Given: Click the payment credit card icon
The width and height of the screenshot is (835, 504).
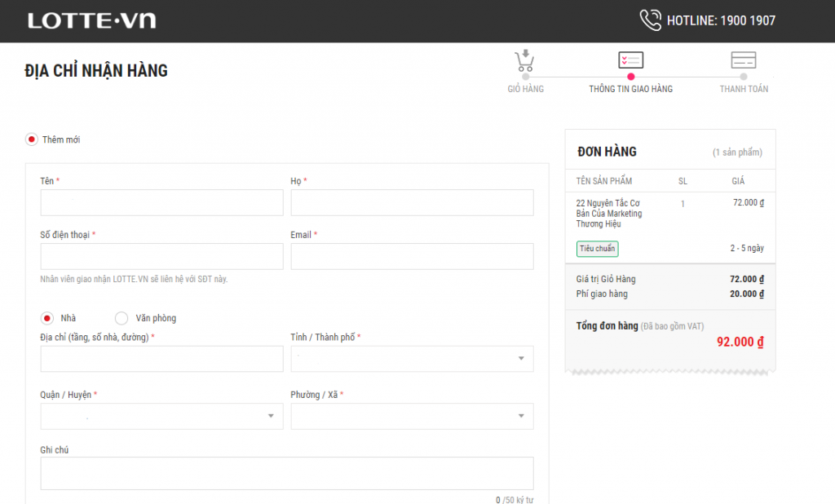Looking at the screenshot, I should click(x=743, y=60).
